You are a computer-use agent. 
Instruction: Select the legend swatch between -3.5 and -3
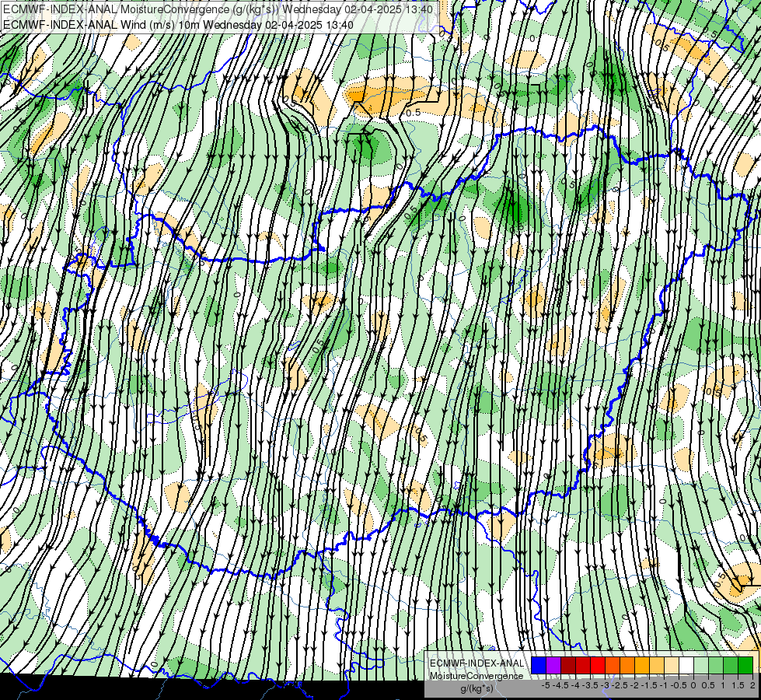pos(583,665)
